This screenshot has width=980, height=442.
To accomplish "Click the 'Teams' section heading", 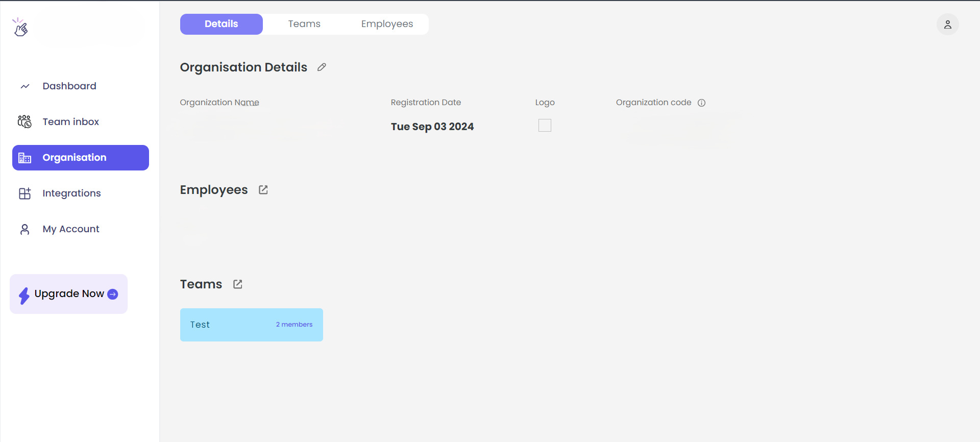I will 201,284.
